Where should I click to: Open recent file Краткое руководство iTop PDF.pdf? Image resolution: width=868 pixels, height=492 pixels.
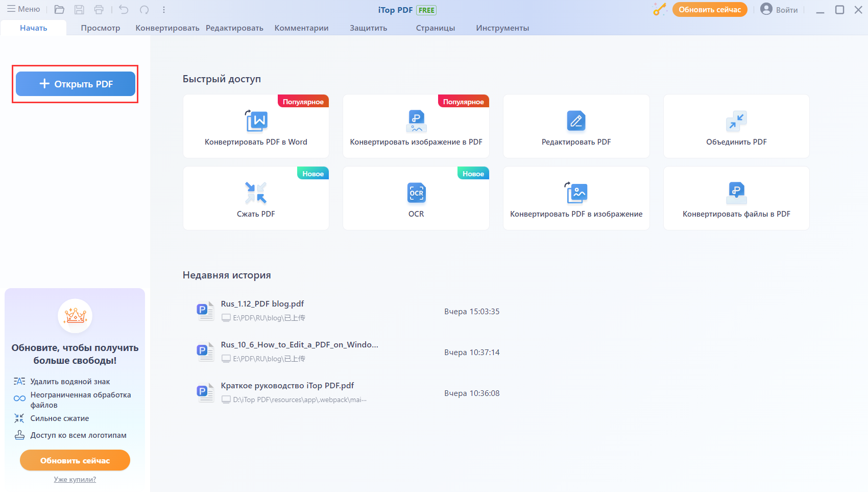287,386
